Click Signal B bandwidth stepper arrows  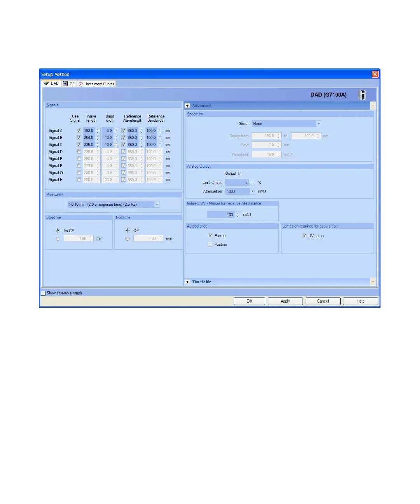[x=116, y=138]
